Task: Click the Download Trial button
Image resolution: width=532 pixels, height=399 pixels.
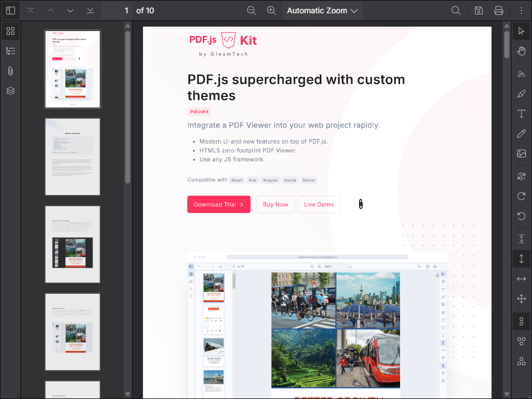Action: [x=219, y=204]
